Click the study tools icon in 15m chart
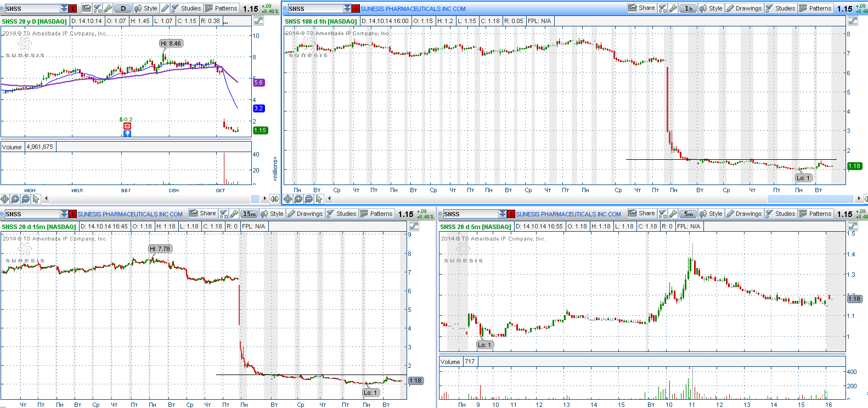 [224, 214]
